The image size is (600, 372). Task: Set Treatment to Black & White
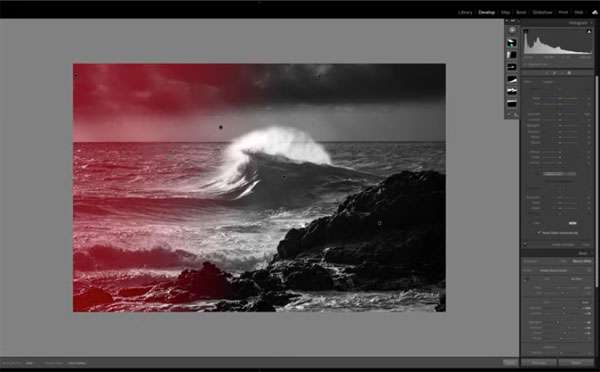[582, 261]
